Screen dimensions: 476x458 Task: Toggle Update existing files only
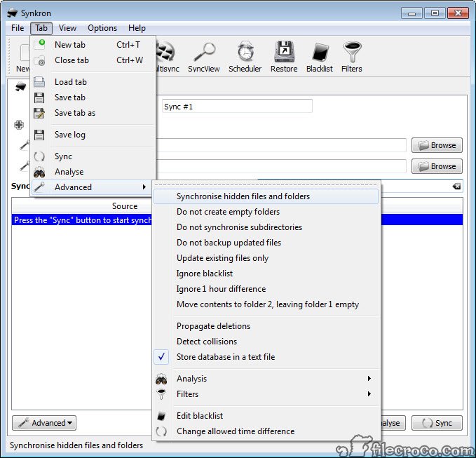tap(266, 258)
